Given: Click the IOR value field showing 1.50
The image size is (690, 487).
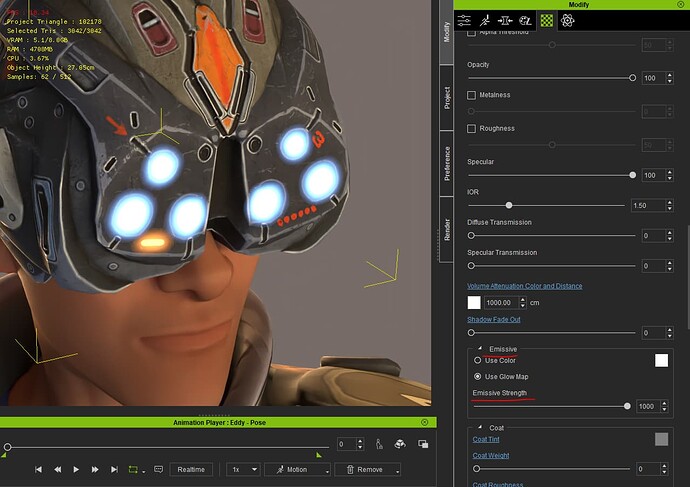Looking at the screenshot, I should (x=648, y=205).
